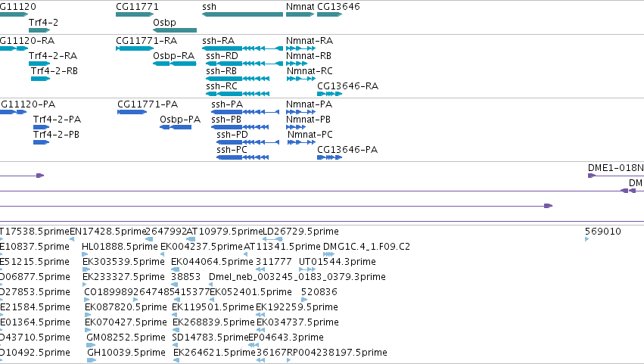
Task: Click the CG13646 gene label
Action: [x=338, y=7]
